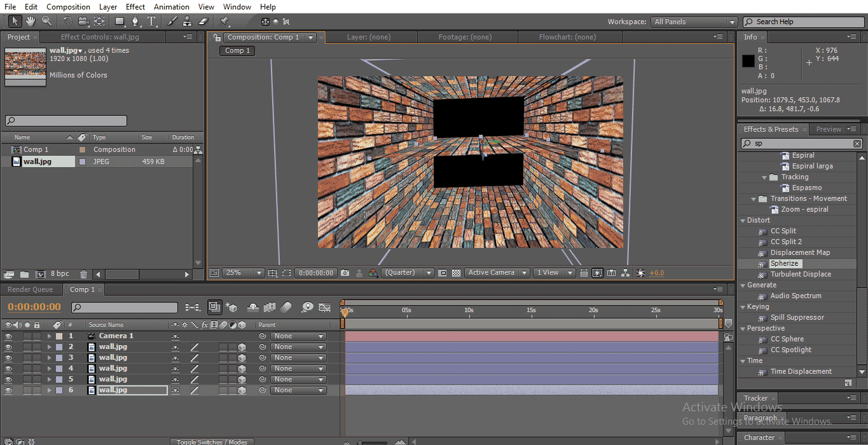Hide the Camera 1 layer
The width and height of the screenshot is (868, 445).
[x=8, y=336]
